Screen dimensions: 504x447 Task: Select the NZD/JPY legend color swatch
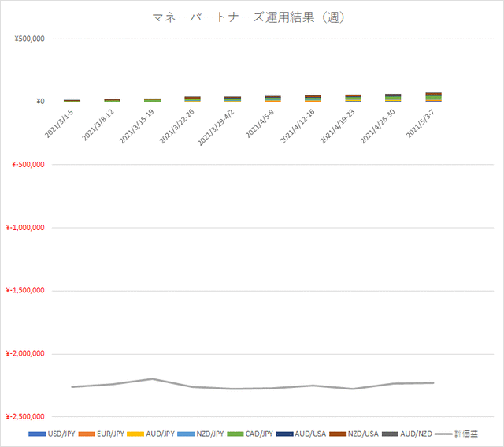pos(186,434)
